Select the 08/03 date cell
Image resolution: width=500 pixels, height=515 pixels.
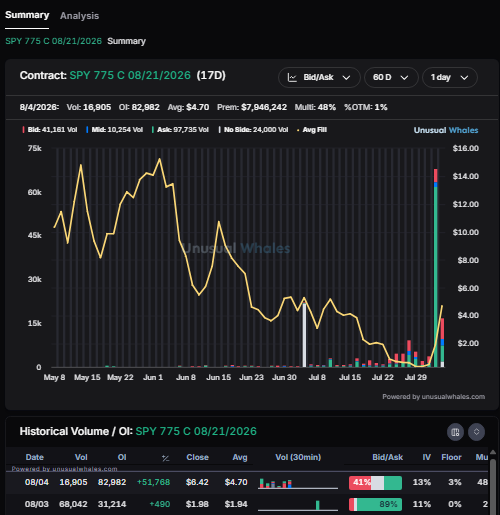[37, 504]
